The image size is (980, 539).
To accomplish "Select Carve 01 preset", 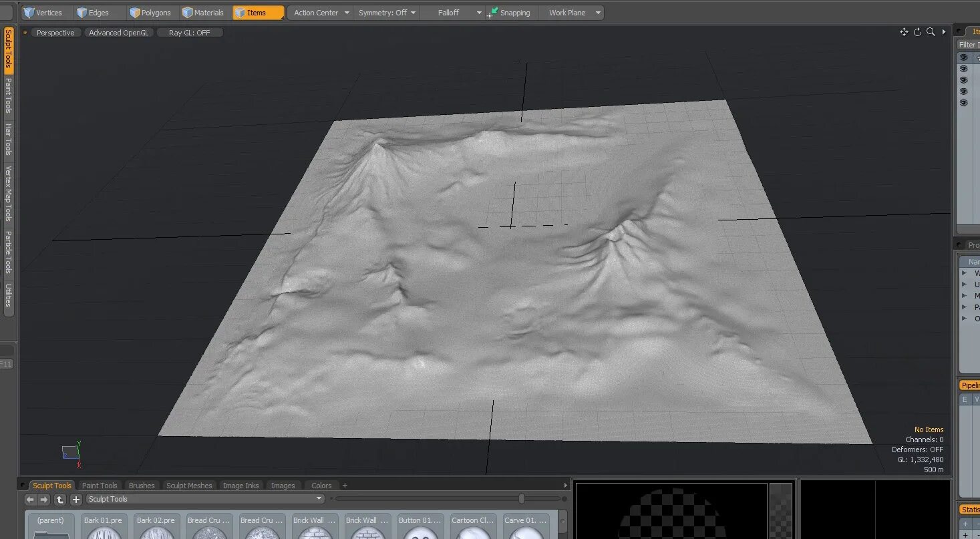I will pyautogui.click(x=526, y=525).
